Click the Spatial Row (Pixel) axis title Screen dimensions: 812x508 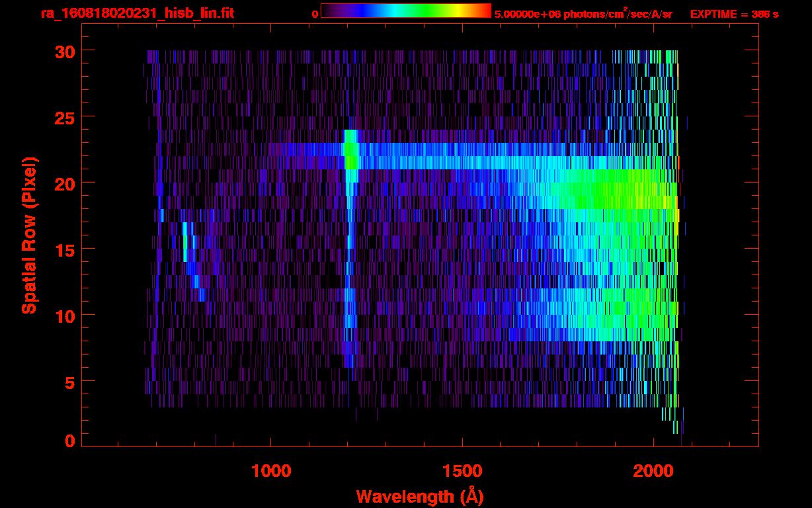pos(28,235)
